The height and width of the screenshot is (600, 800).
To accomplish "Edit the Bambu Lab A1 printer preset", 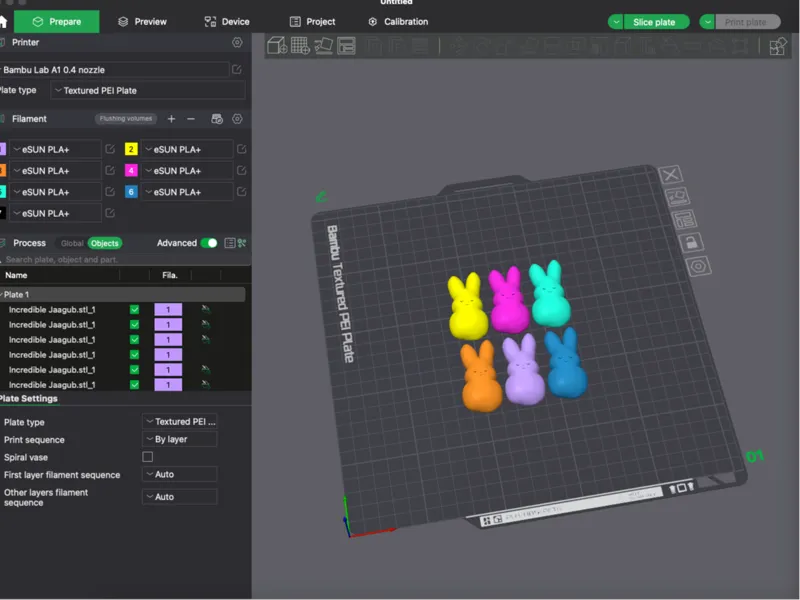I will (237, 69).
